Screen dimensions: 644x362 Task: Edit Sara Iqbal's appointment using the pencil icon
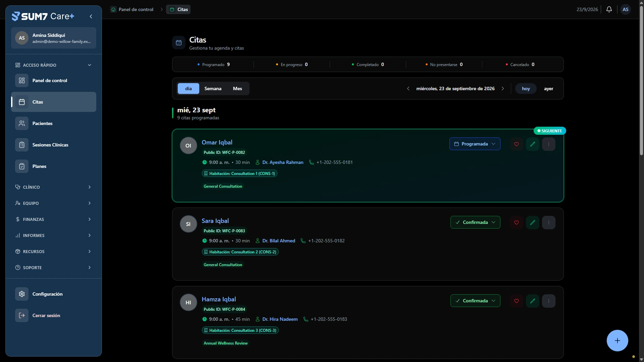click(x=533, y=223)
